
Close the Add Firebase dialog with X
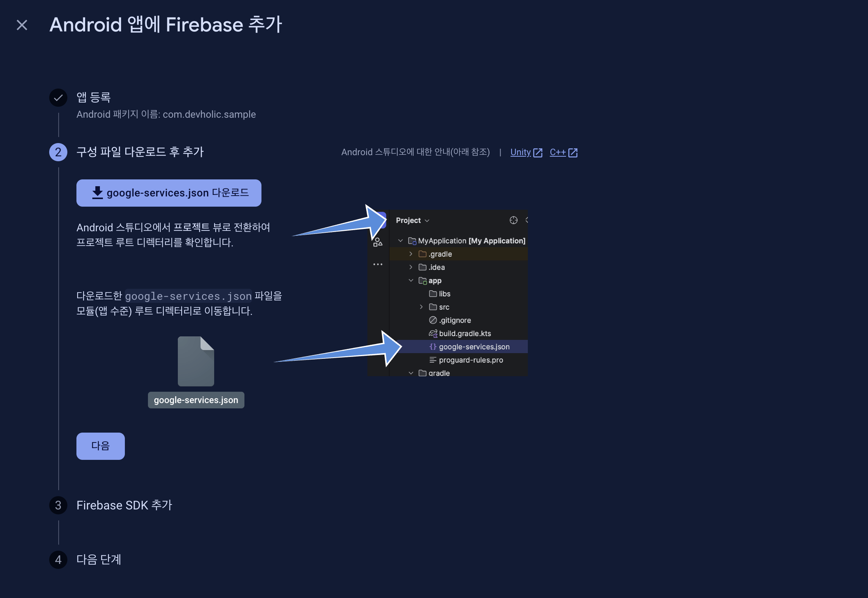[x=22, y=25]
